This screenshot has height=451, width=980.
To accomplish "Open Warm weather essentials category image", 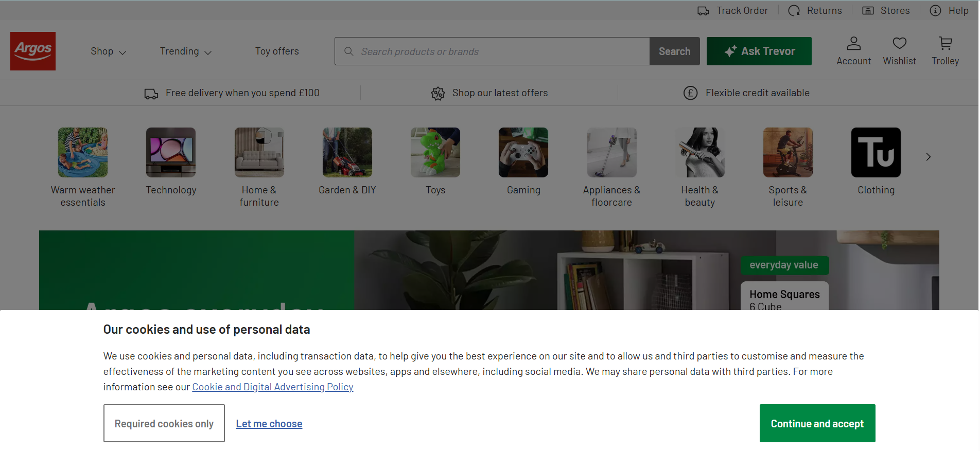I will click(83, 152).
